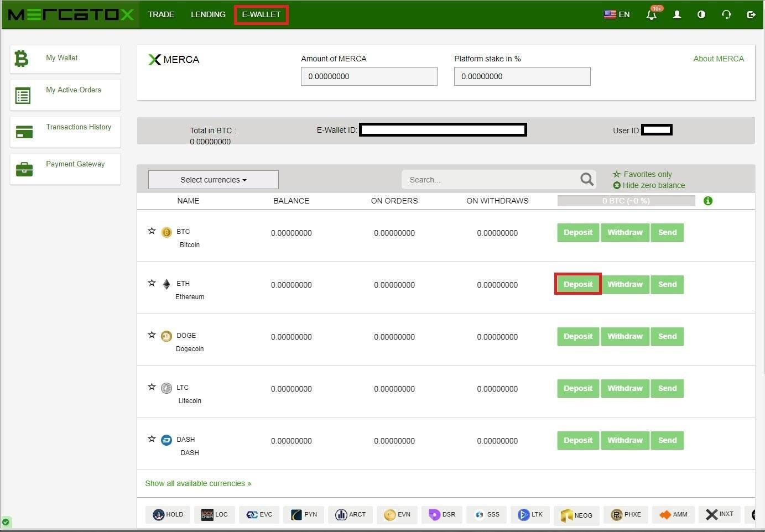The height and width of the screenshot is (532, 765).
Task: Open the support headset icon
Action: click(x=726, y=14)
